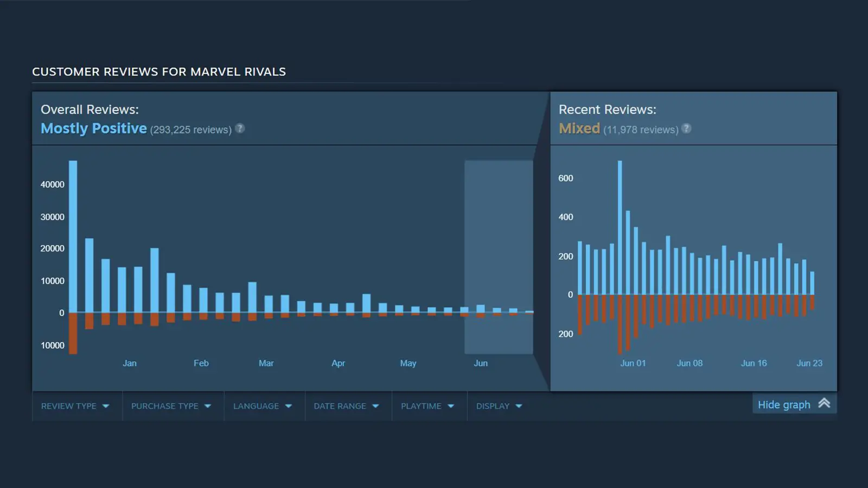868x488 pixels.
Task: Click the 600 axis label on recent graph
Action: (566, 178)
